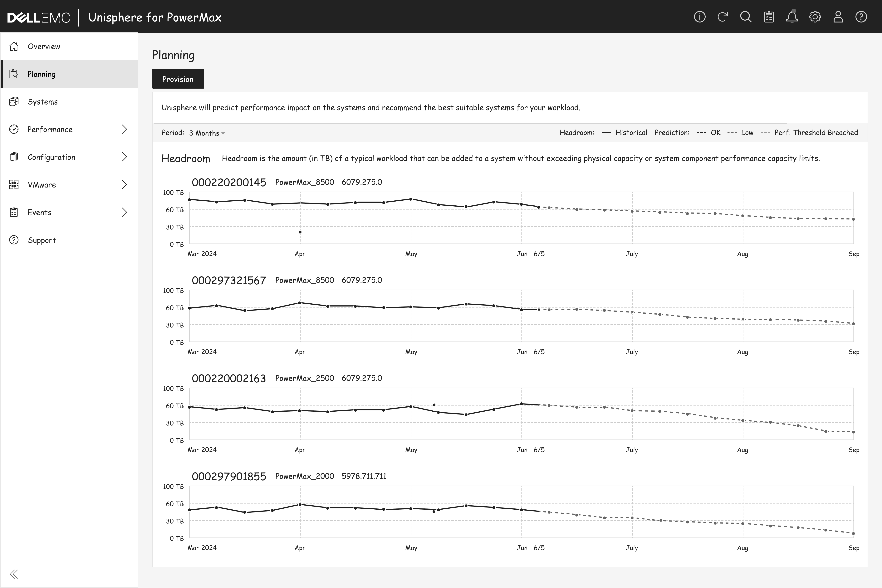Open alerts bell notification icon
Image resolution: width=882 pixels, height=588 pixels.
coord(792,17)
